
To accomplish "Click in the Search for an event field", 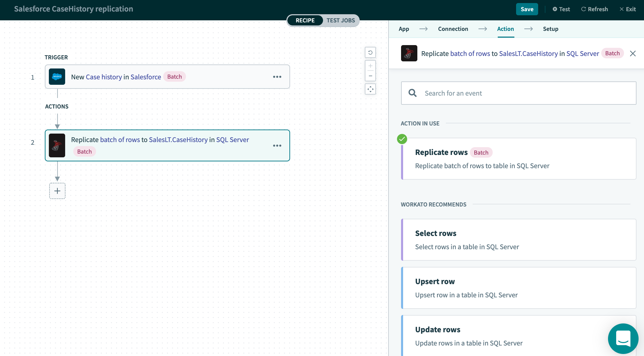I will tap(519, 93).
